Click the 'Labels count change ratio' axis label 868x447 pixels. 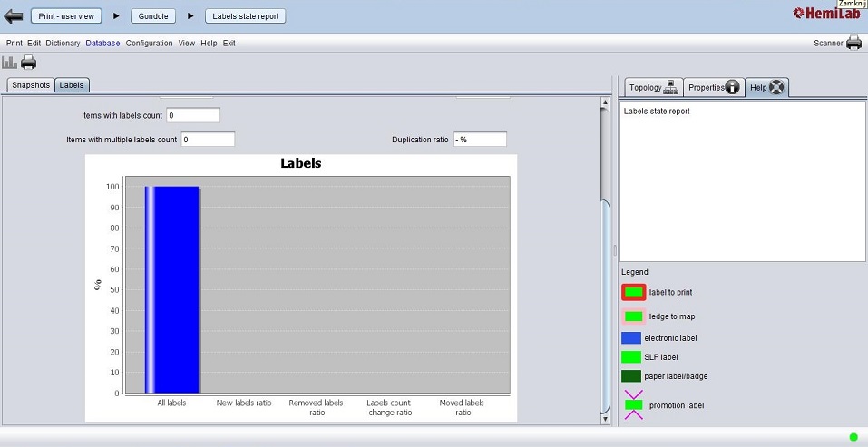tap(389, 408)
